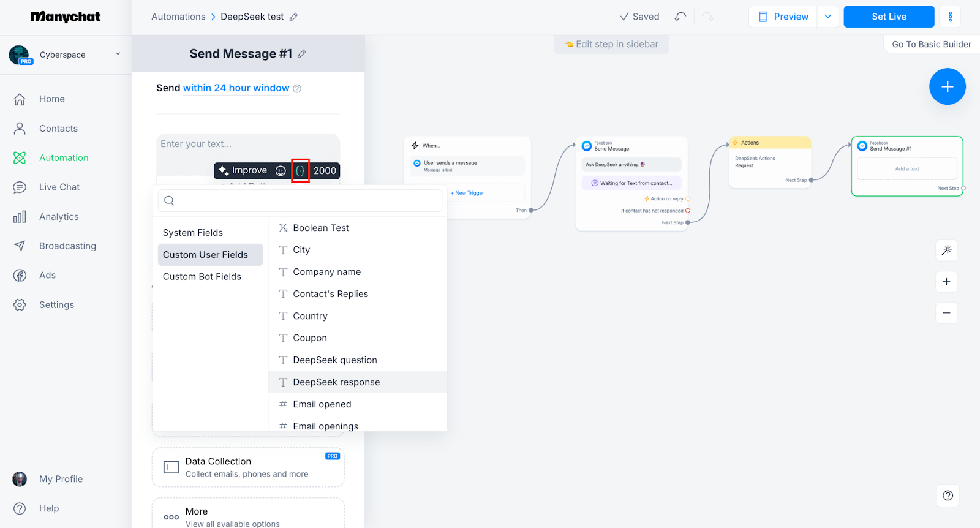
Task: Click the Saved status indicator
Action: coord(639,17)
